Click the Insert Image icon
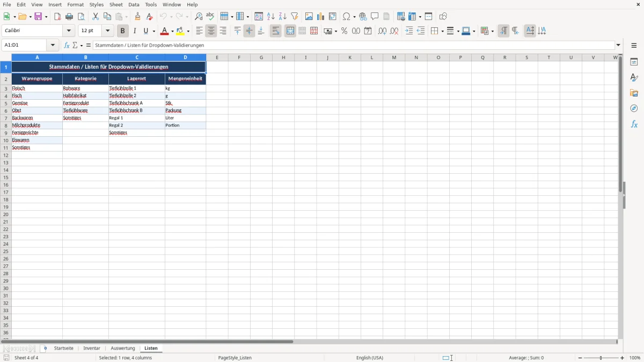This screenshot has height=362, width=644. (x=309, y=17)
